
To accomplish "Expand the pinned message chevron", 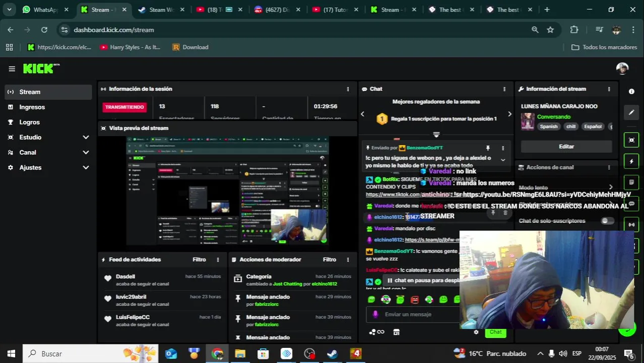I will [x=502, y=160].
